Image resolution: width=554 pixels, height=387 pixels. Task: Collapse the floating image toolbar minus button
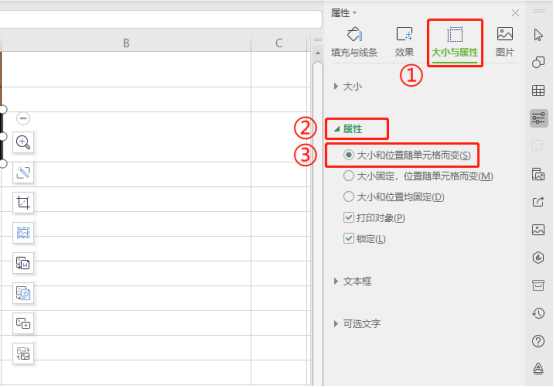point(23,118)
